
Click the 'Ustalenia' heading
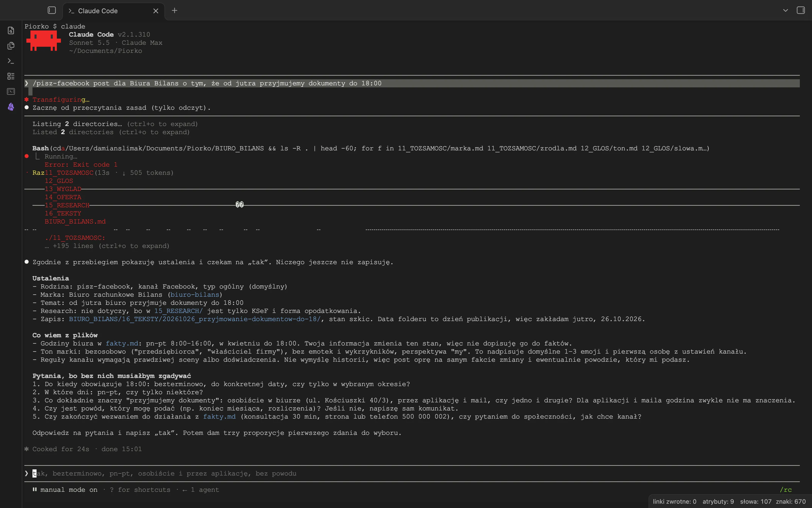[x=51, y=278]
